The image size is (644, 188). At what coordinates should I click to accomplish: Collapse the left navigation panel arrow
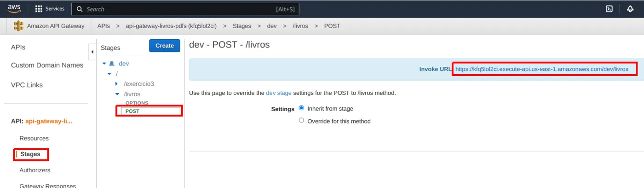pyautogui.click(x=92, y=52)
